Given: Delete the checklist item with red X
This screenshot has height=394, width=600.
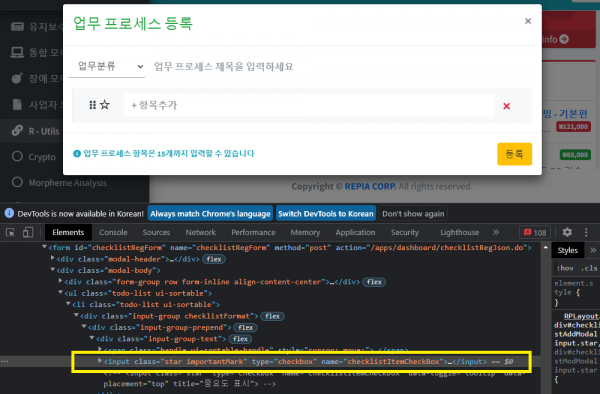Looking at the screenshot, I should click(506, 106).
